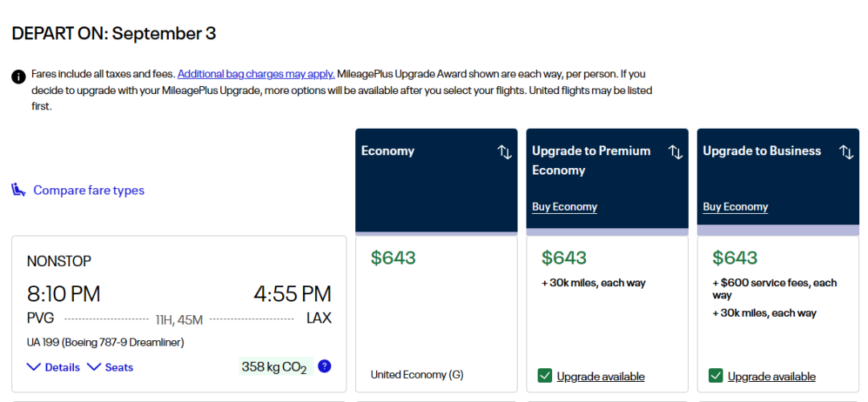The height and width of the screenshot is (402, 868).
Task: Click Upgrade available link under Premium Economy
Action: click(x=600, y=376)
